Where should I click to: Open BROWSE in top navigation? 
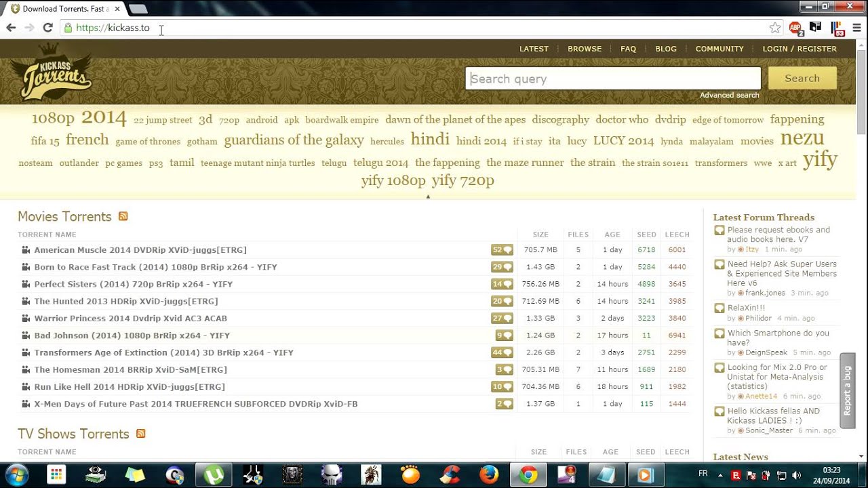click(x=585, y=49)
